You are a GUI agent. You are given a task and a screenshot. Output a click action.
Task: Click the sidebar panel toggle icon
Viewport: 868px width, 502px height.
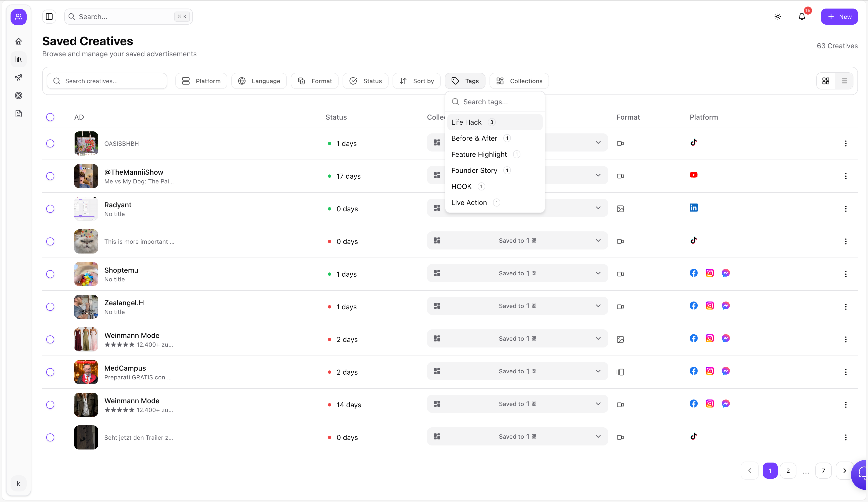pos(49,17)
